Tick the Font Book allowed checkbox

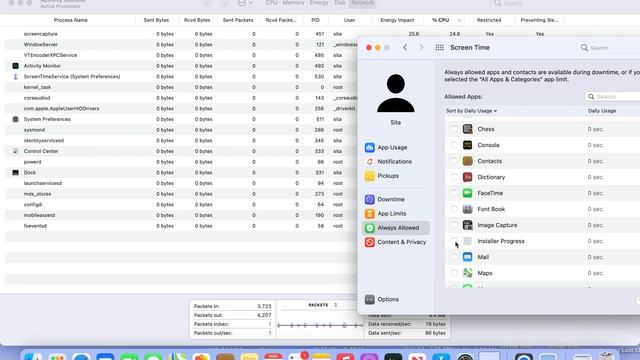(454, 209)
